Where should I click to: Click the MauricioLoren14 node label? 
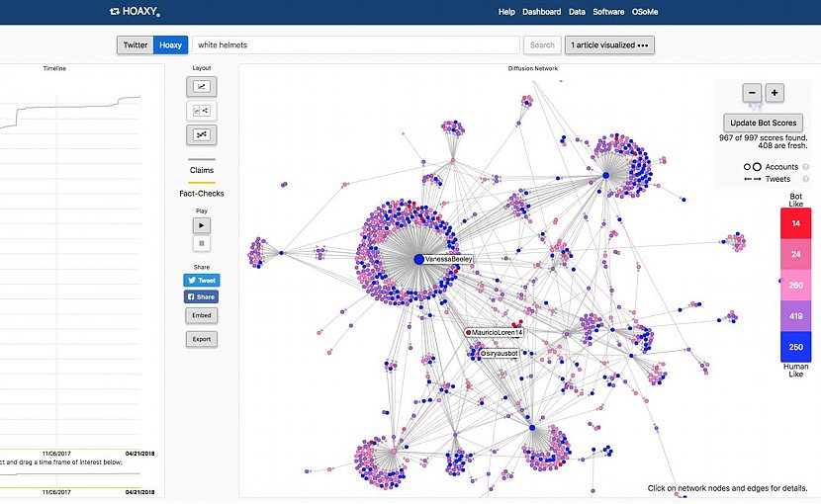pyautogui.click(x=497, y=332)
